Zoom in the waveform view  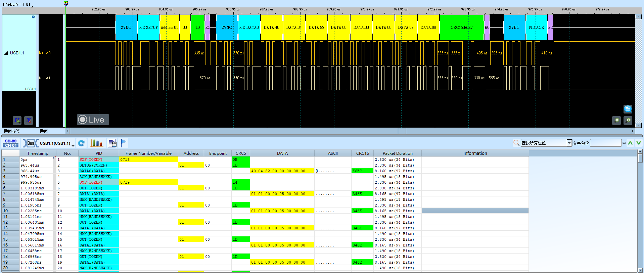click(x=628, y=120)
